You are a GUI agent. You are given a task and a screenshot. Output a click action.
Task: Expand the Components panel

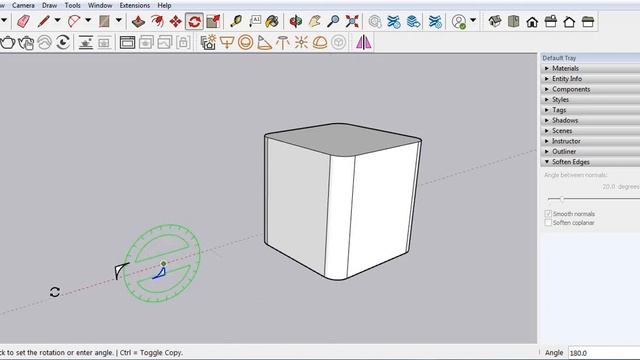point(591,89)
